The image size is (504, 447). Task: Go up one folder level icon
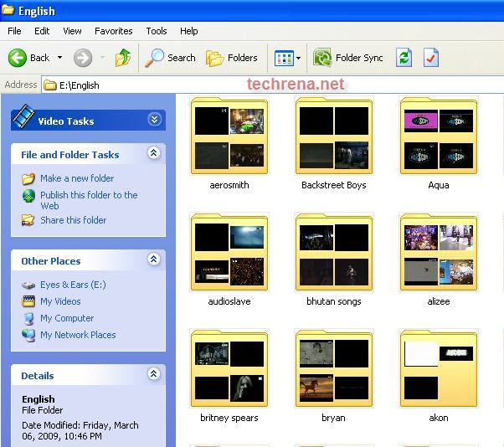tap(123, 58)
